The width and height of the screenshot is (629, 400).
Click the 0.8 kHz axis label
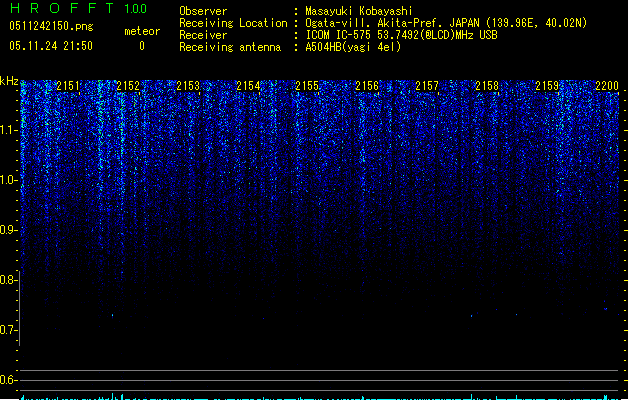point(8,280)
